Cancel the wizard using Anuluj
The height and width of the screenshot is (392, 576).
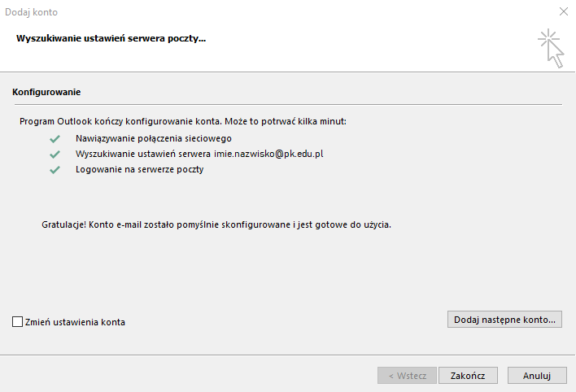537,375
